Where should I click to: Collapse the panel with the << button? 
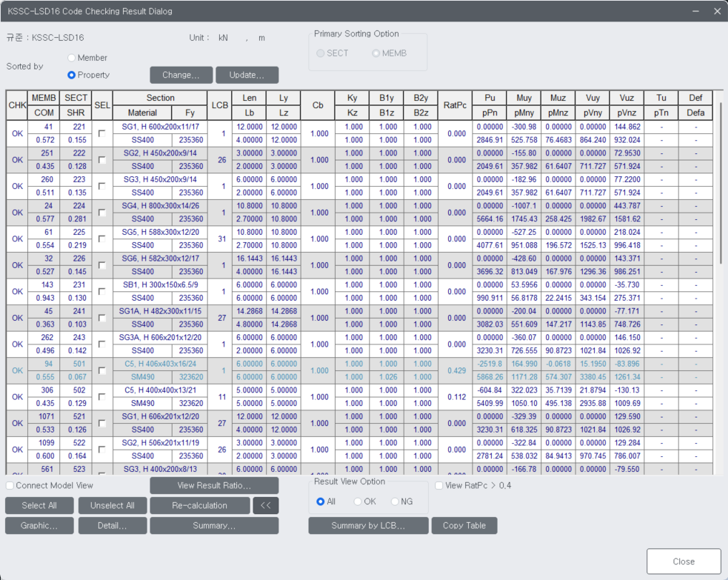pyautogui.click(x=266, y=505)
